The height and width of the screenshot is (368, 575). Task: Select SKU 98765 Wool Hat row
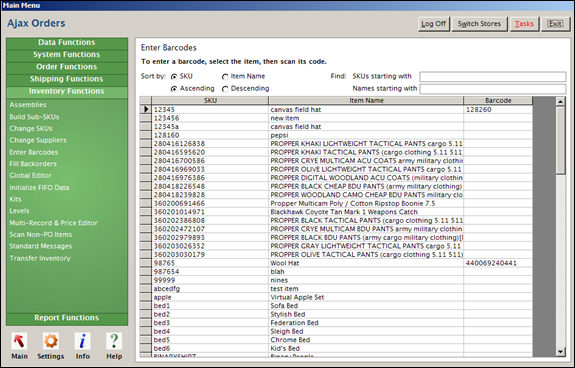point(337,263)
